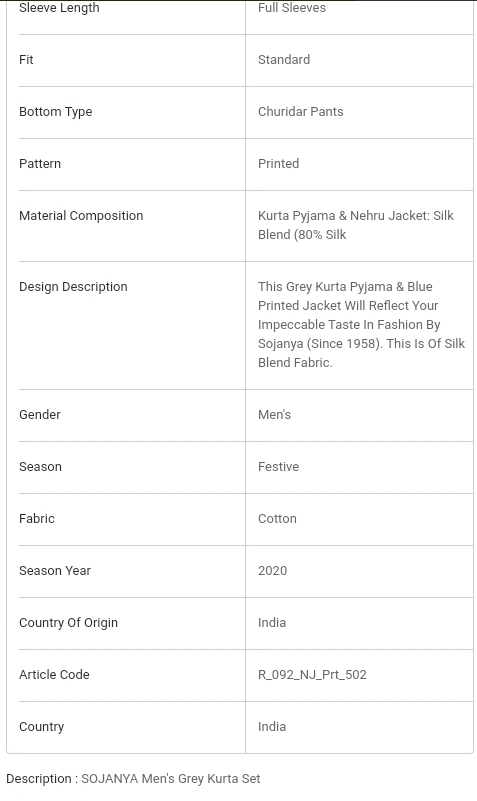Select the Grey Kurta Pyjama description paragraph

coord(361,324)
